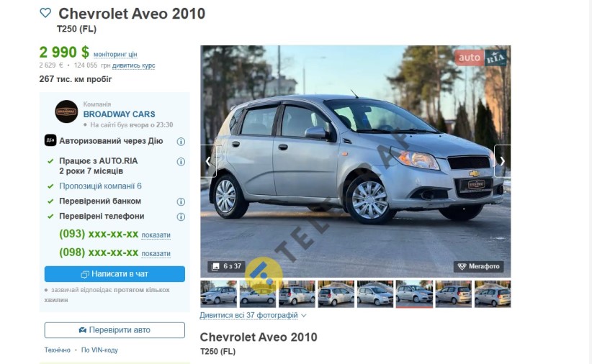Click Перевірити авто button

tap(115, 330)
